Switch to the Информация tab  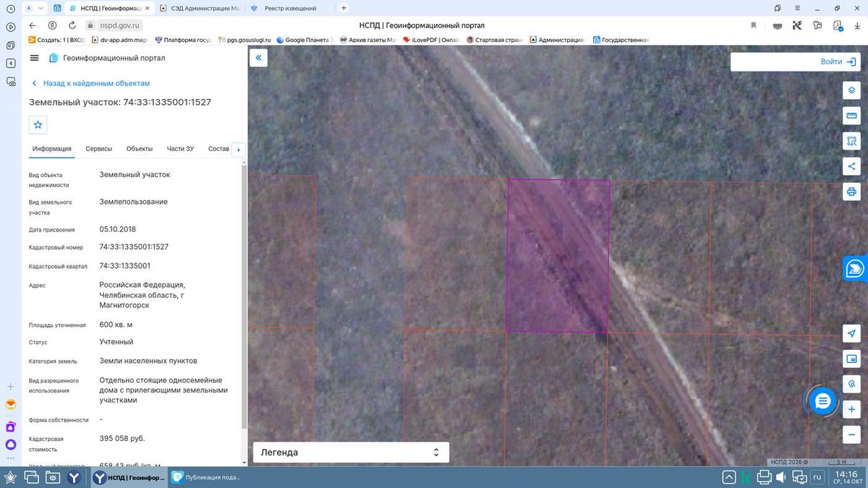tap(51, 149)
